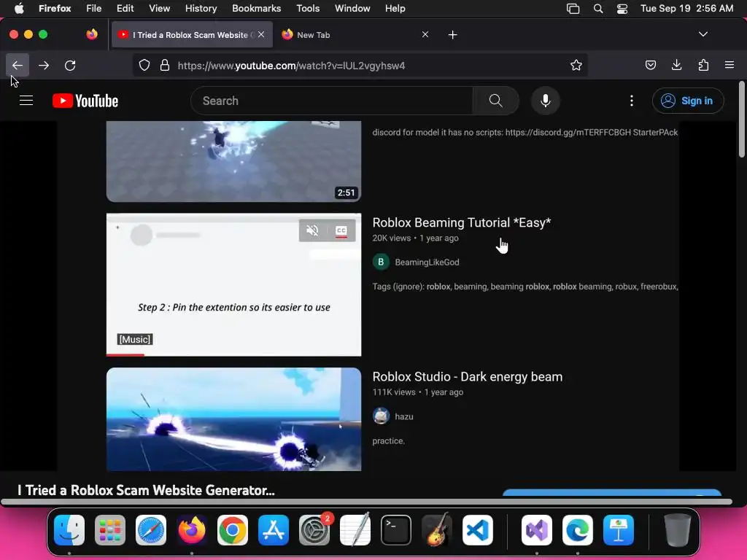The image size is (747, 560).
Task: Open the Tools menu
Action: point(308,8)
